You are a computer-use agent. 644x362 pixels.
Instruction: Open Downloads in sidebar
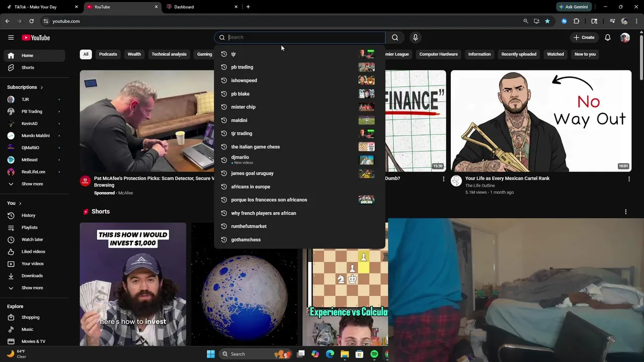coord(34,276)
